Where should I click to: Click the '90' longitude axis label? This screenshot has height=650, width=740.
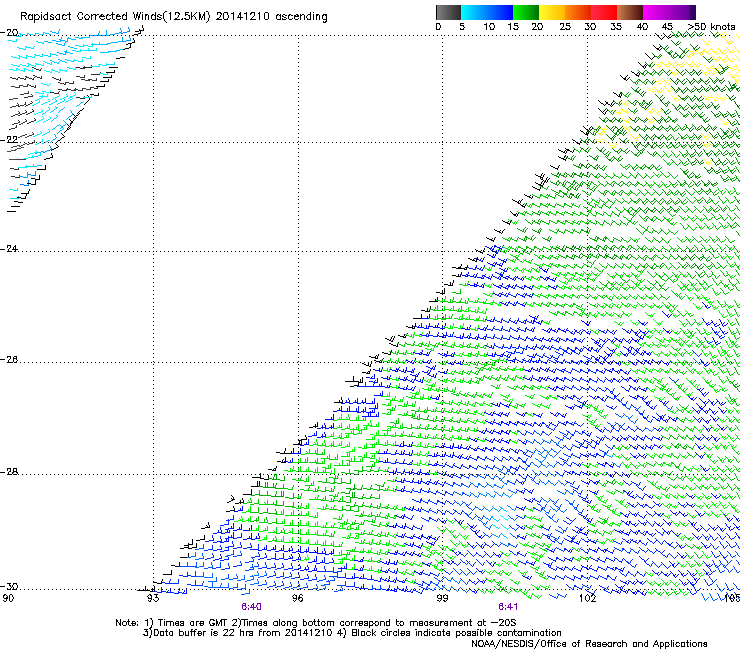click(8, 598)
